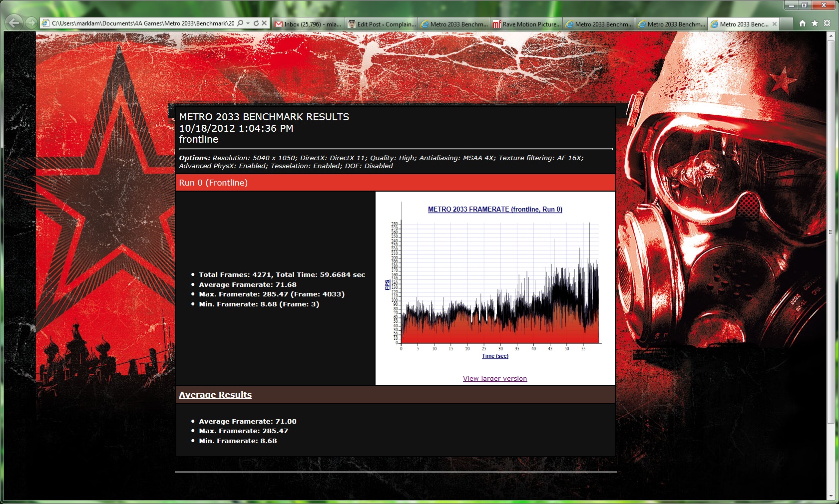Image resolution: width=839 pixels, height=504 pixels.
Task: Switch to Edit Post Complain tab
Action: click(x=381, y=24)
